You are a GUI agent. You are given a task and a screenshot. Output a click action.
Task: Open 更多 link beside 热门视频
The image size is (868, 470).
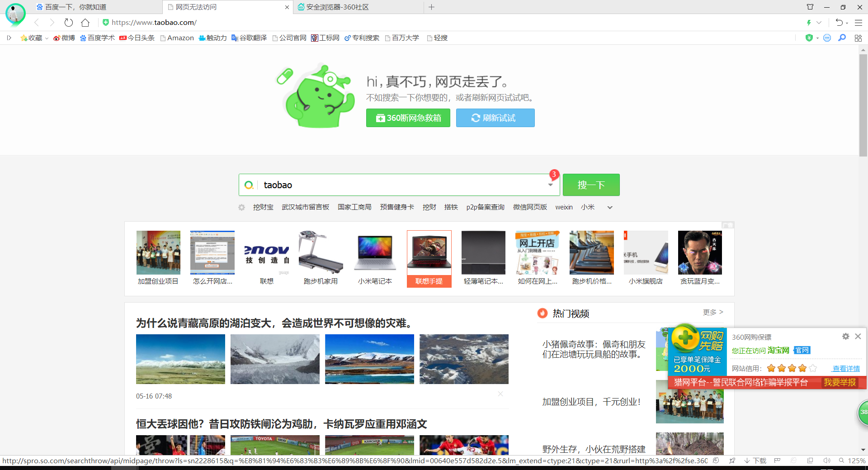click(713, 312)
